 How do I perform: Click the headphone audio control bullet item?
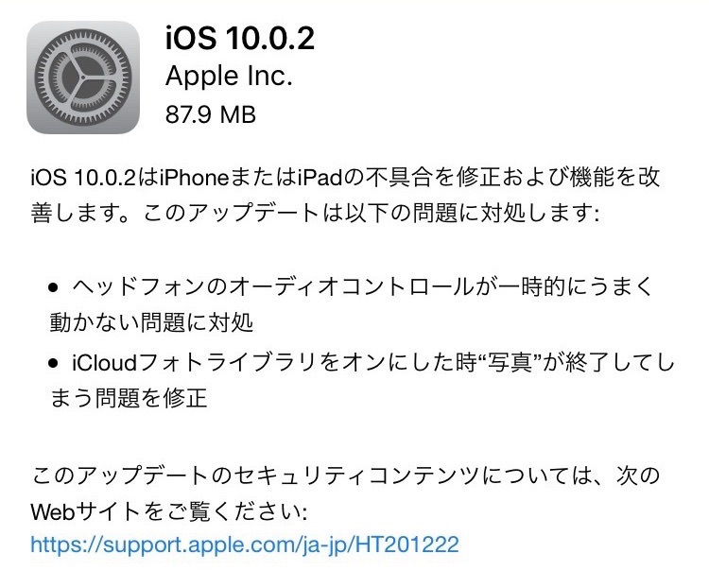(x=351, y=304)
